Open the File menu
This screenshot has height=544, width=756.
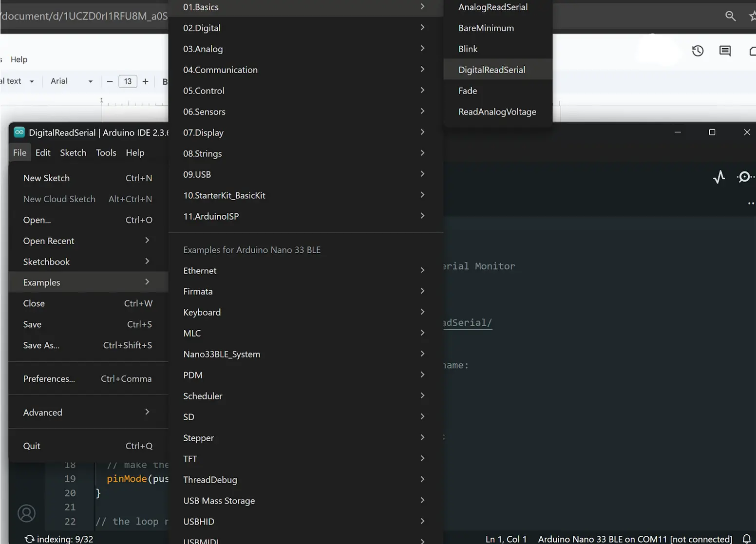[x=20, y=152]
